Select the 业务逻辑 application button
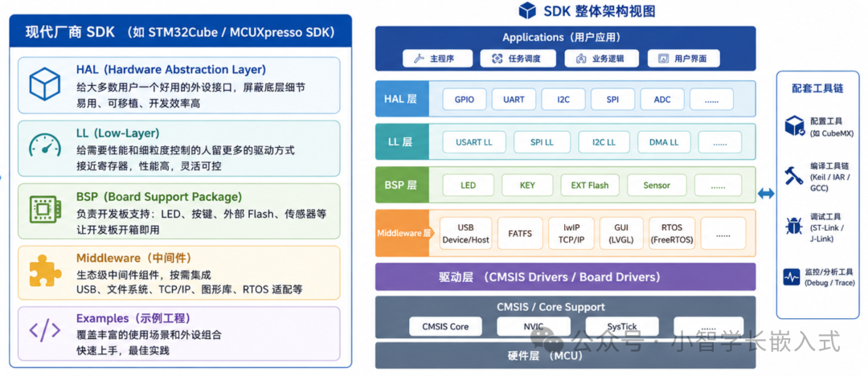Viewport: 868px width, 376px height. (602, 58)
